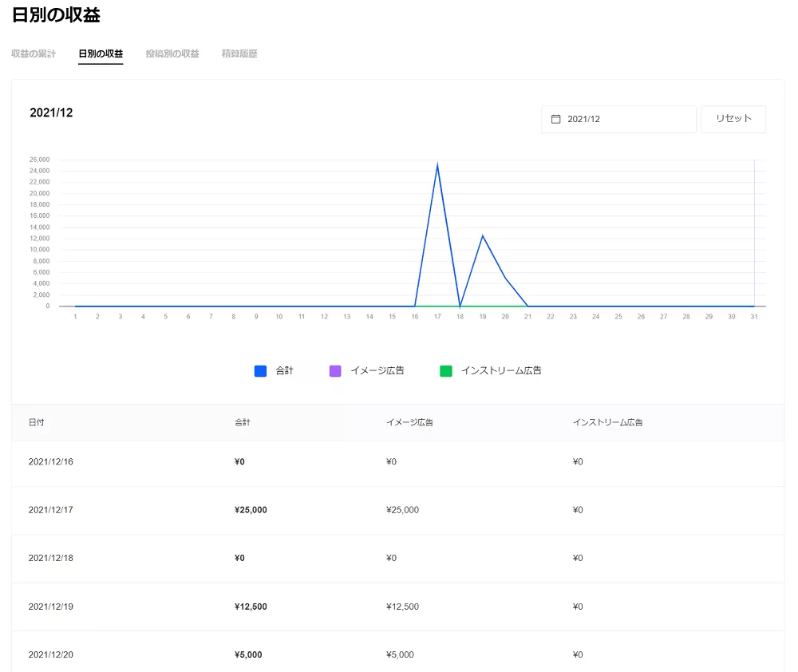The height and width of the screenshot is (672, 798).
Task: Switch to the 投稿別の収益 tab
Action: click(172, 54)
